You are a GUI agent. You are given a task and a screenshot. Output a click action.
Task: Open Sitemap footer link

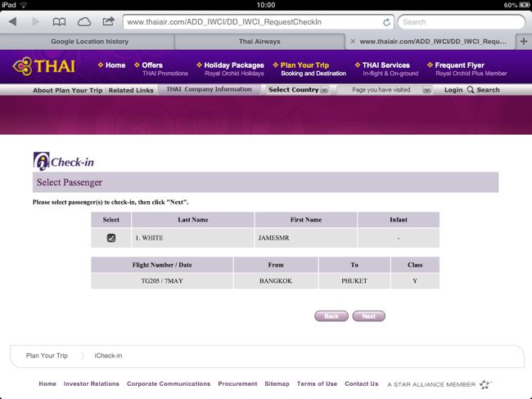pyautogui.click(x=277, y=383)
